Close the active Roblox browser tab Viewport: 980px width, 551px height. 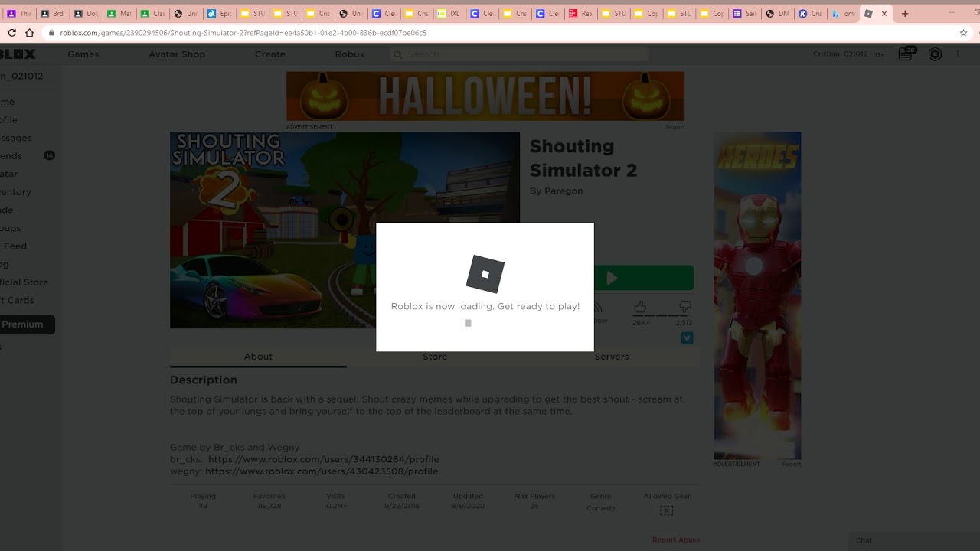pyautogui.click(x=884, y=14)
